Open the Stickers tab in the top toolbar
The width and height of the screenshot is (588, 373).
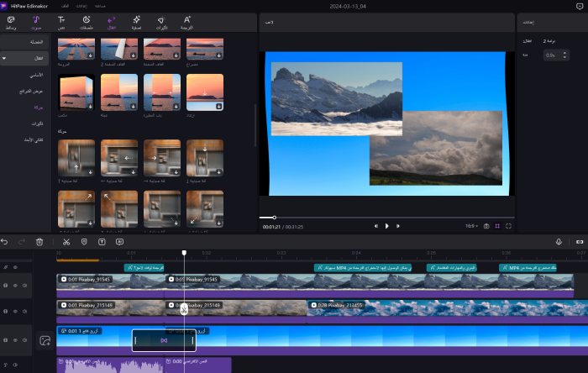pyautogui.click(x=87, y=21)
